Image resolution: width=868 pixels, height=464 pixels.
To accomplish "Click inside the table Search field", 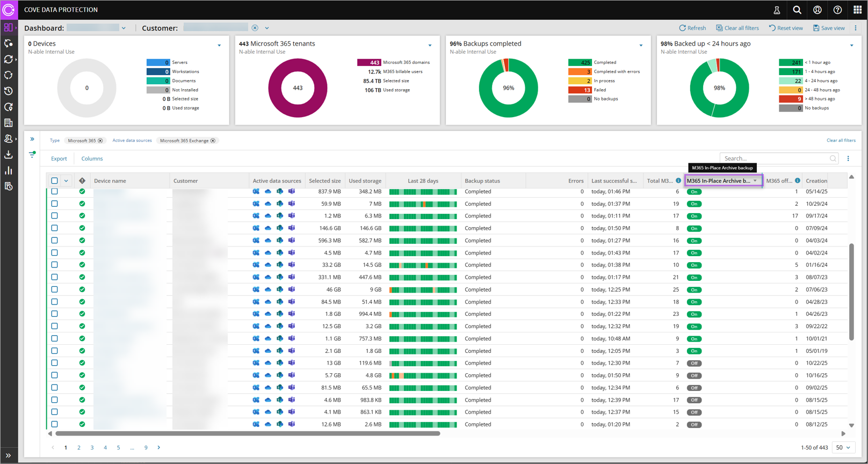I will click(x=773, y=158).
